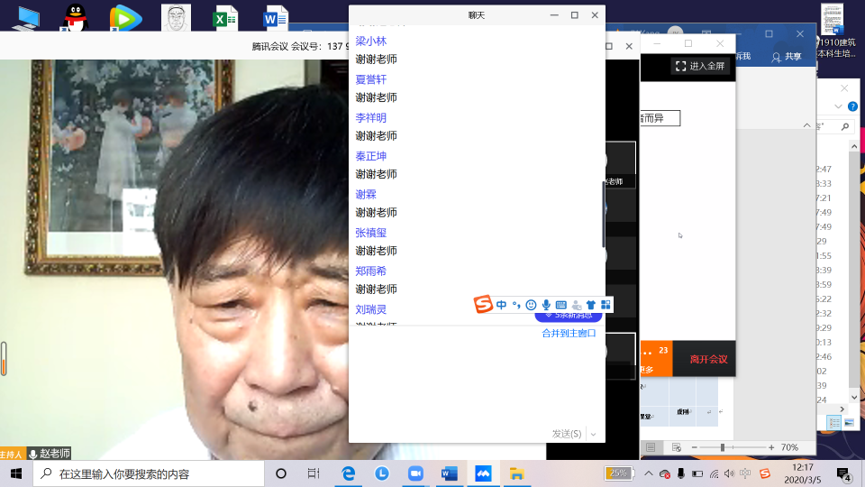The image size is (865, 487).
Task: Open Sogou soft keyboard icon
Action: tap(561, 304)
